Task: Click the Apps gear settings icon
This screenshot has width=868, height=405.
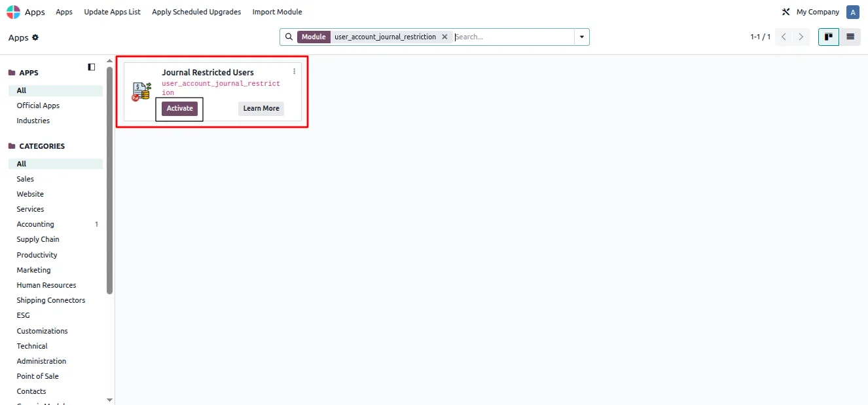Action: pos(35,37)
